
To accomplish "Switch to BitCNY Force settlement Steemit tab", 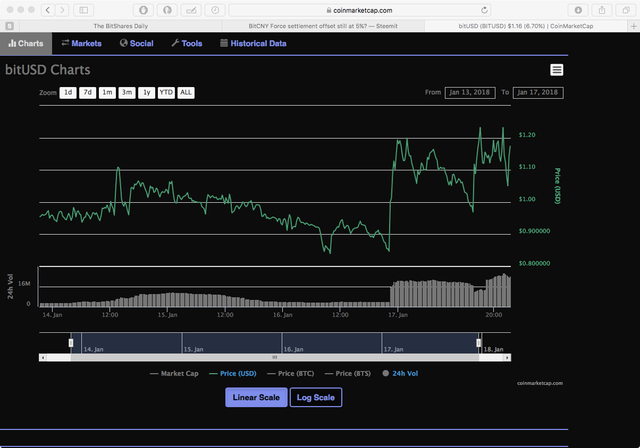I will 323,26.
